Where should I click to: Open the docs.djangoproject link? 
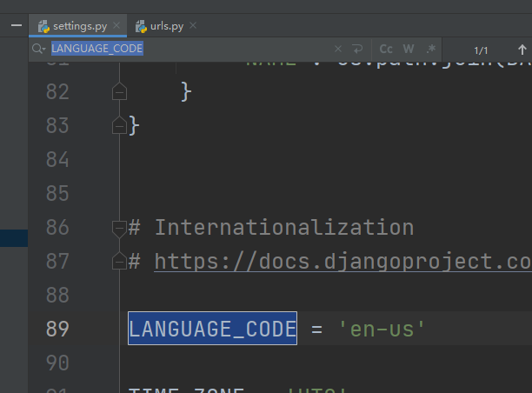click(x=342, y=262)
